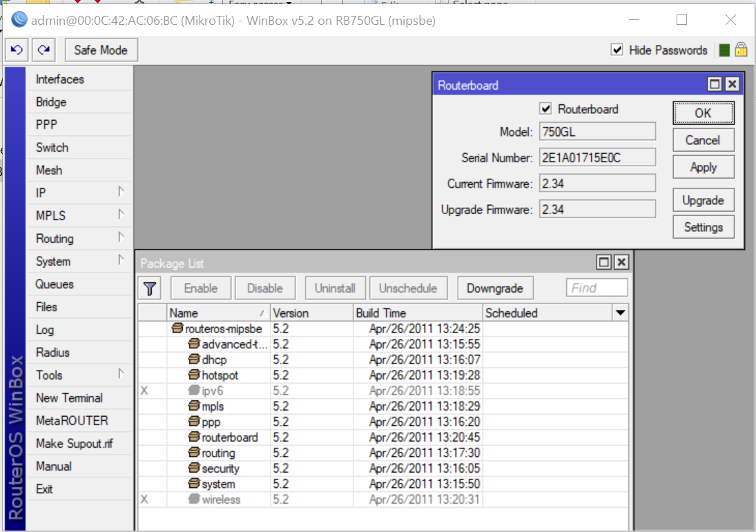This screenshot has width=756, height=532.
Task: Click the Find input field
Action: coord(597,288)
